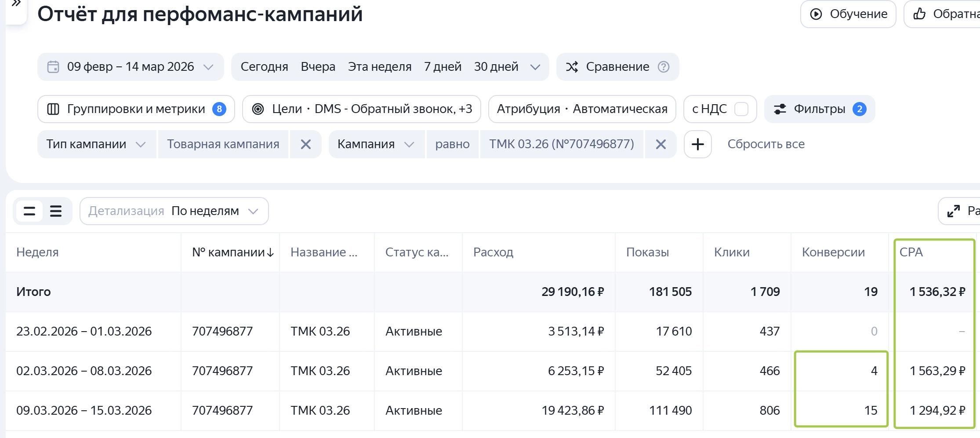Click the 111 490 impressions value
This screenshot has width=980, height=438.
point(671,411)
